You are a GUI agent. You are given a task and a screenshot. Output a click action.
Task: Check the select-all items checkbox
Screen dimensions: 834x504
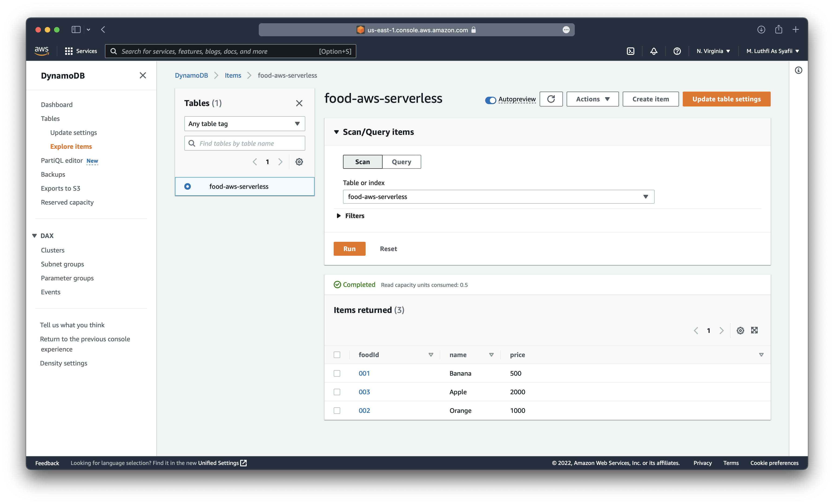click(337, 355)
